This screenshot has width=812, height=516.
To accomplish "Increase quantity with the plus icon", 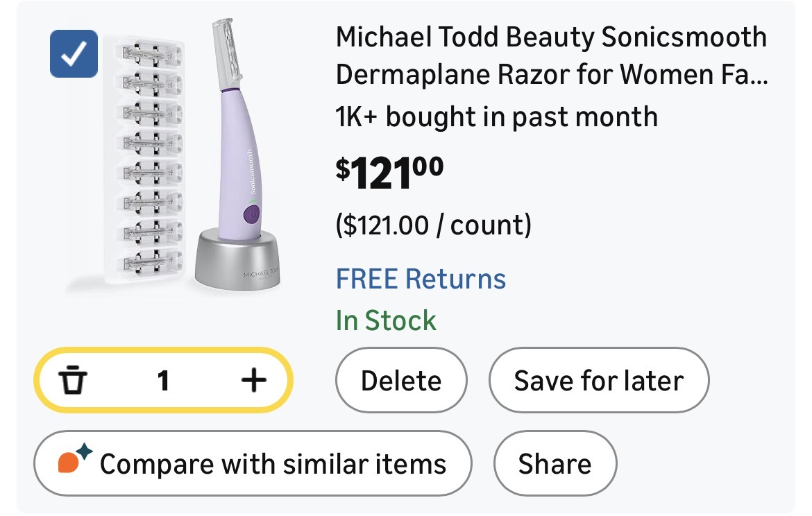I will coord(254,379).
